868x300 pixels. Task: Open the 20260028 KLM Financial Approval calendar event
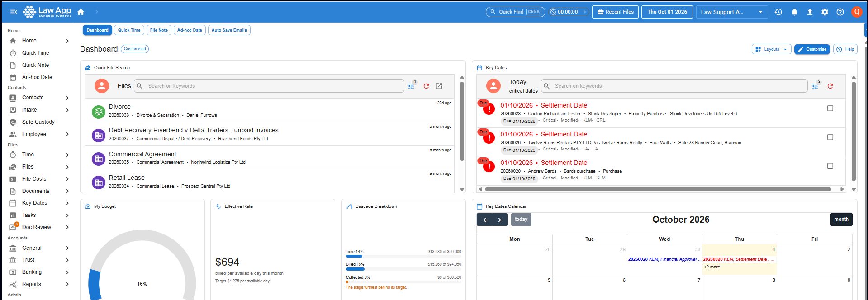664,259
